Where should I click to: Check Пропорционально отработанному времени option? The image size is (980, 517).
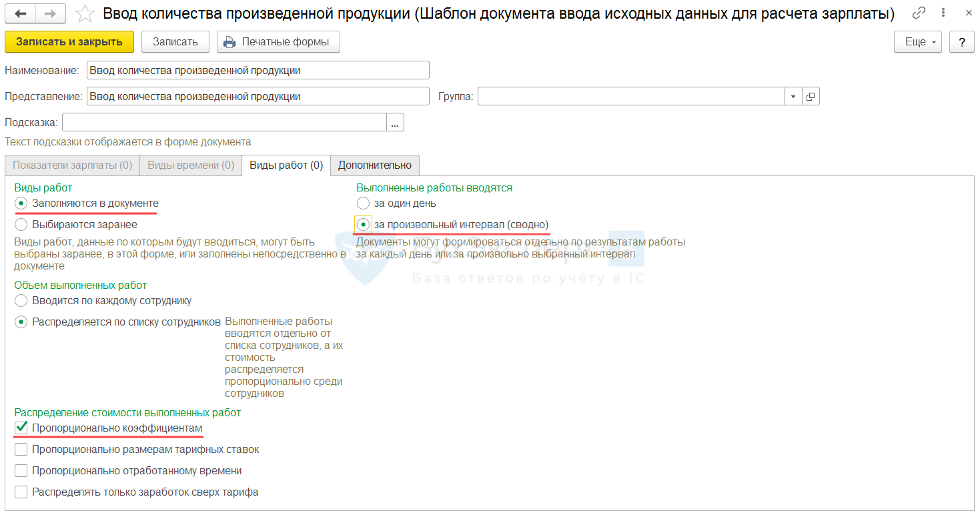tap(21, 471)
